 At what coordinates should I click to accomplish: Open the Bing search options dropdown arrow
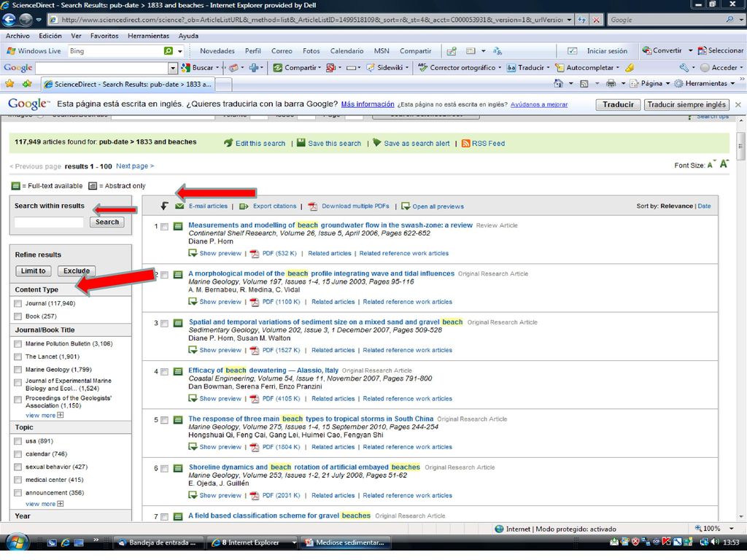pyautogui.click(x=180, y=51)
